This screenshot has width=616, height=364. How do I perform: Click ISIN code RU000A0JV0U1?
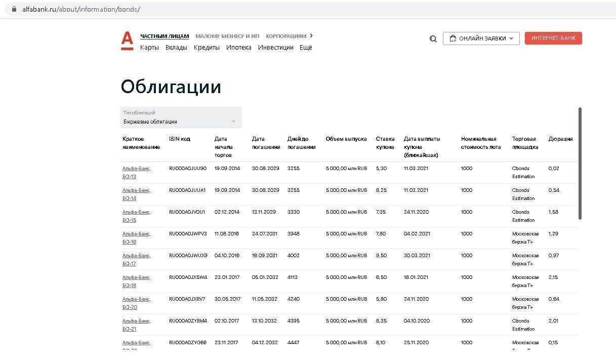[187, 212]
